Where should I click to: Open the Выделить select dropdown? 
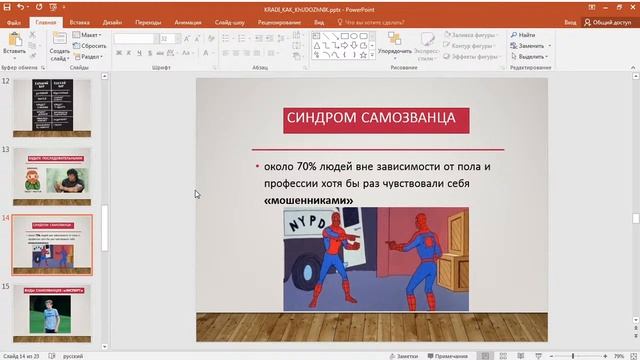[x=529, y=56]
